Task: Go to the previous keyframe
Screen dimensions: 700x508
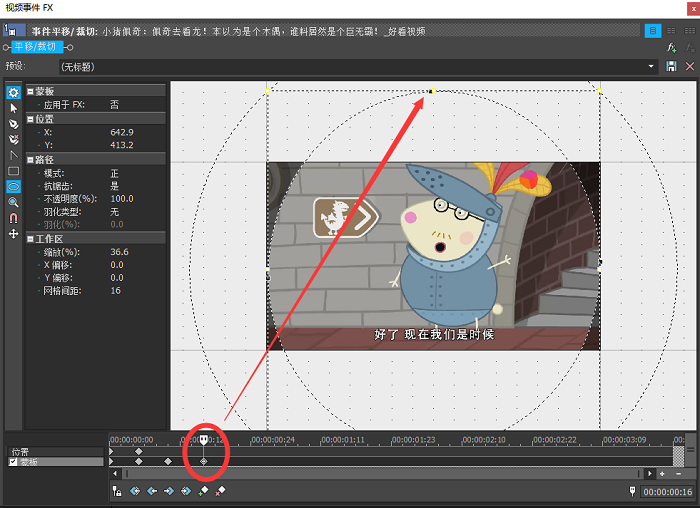Action: [x=152, y=491]
